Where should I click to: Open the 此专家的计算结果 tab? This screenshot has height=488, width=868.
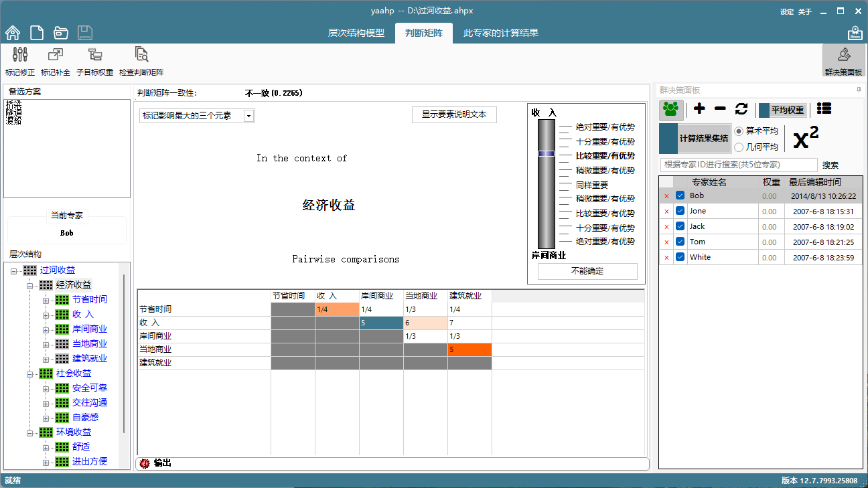tap(500, 33)
